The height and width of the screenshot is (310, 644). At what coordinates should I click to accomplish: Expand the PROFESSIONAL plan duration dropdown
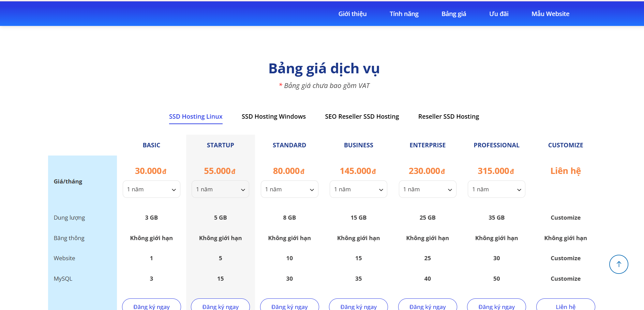coord(496,189)
